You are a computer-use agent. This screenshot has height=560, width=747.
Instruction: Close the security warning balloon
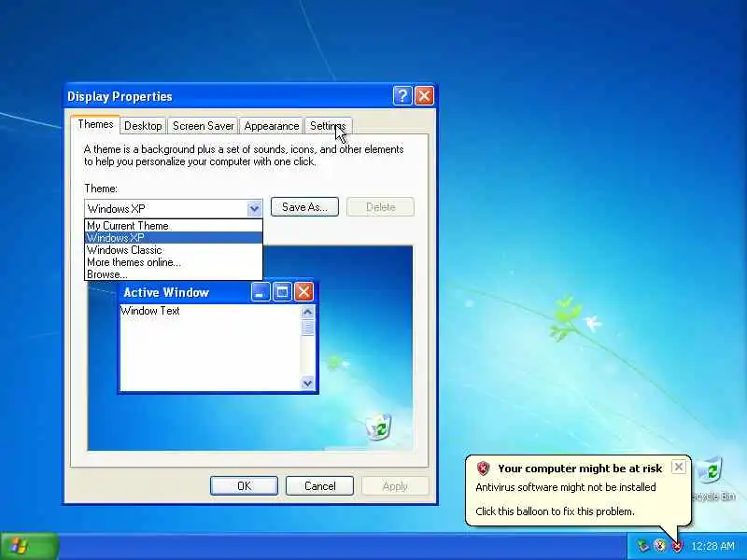tap(679, 467)
